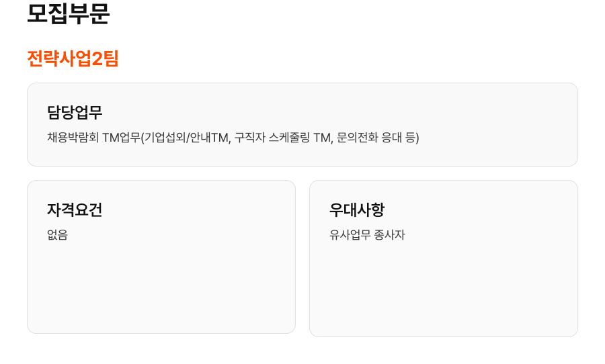The image size is (605, 364).
Task: Click the word 채용박람회 in the description
Action: coord(73,138)
